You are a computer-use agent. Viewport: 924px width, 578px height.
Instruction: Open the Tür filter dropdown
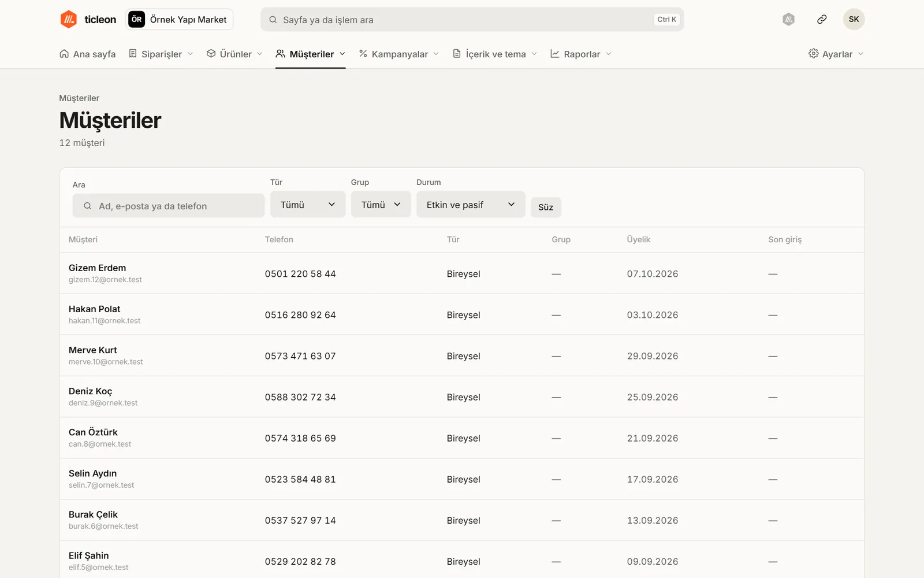pos(308,205)
